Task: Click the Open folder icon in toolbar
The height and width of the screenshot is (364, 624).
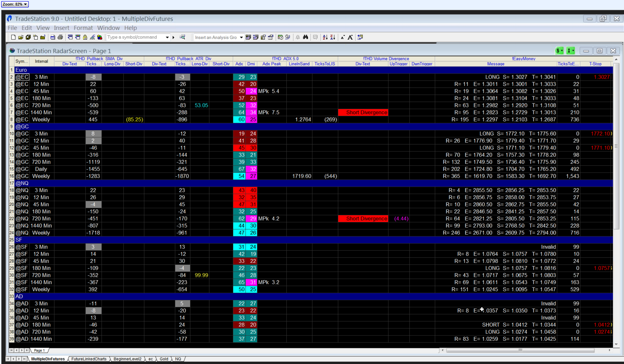Action: click(x=20, y=37)
